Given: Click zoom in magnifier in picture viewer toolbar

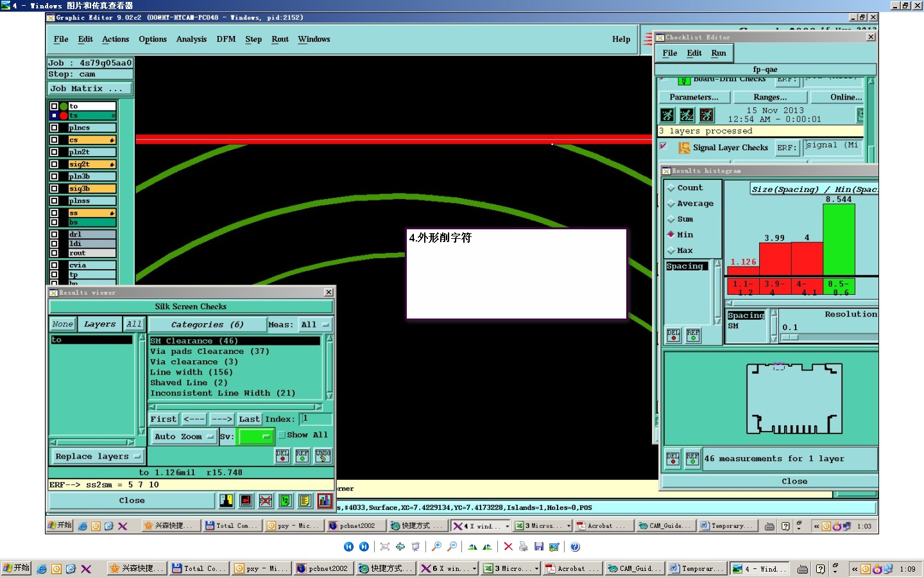Looking at the screenshot, I should 436,547.
